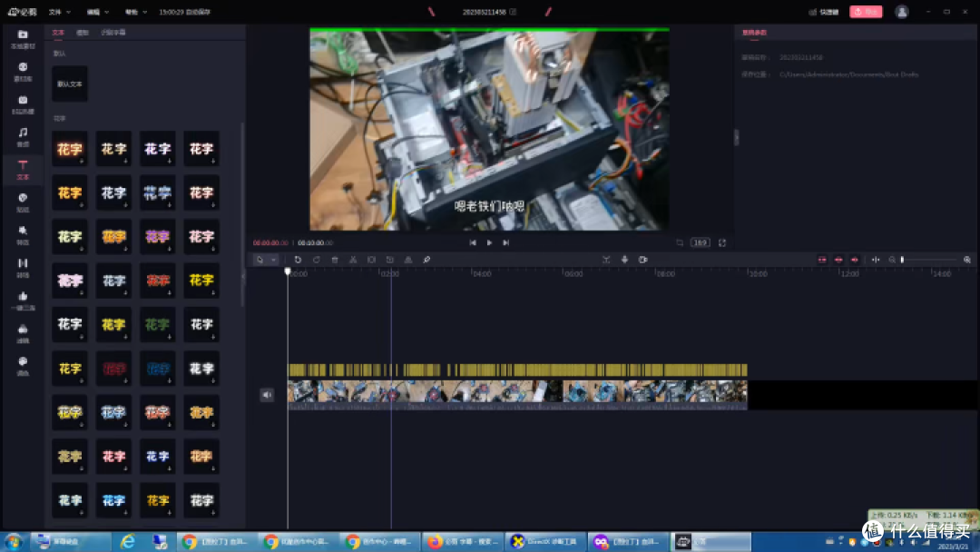This screenshot has width=980, height=552.
Task: Mute the video track speaker toggle
Action: (x=267, y=394)
